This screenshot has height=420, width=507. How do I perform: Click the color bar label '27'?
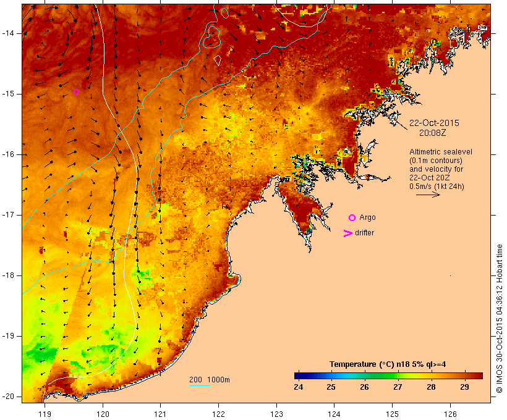coord(398,387)
